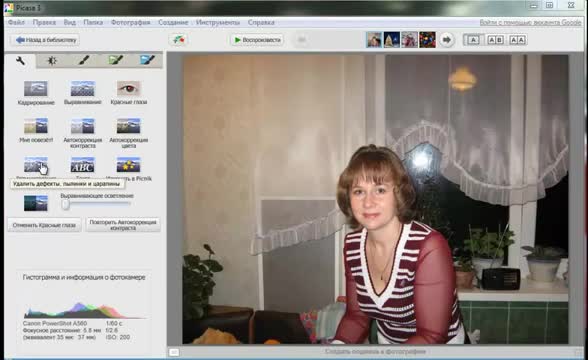Toggle caption icon at bottom-left of photo
Screen dimensions: 588x360
174,352
